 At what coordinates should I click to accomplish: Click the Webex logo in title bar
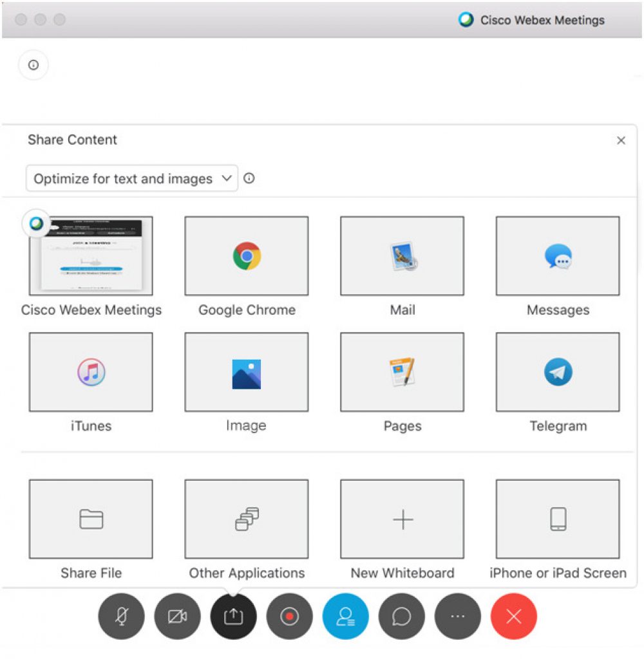[466, 20]
